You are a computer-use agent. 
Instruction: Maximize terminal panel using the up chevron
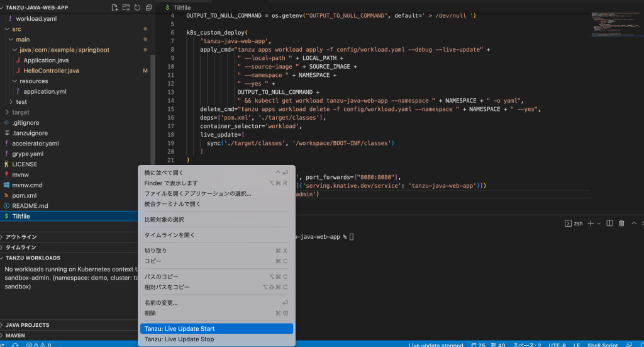634,223
